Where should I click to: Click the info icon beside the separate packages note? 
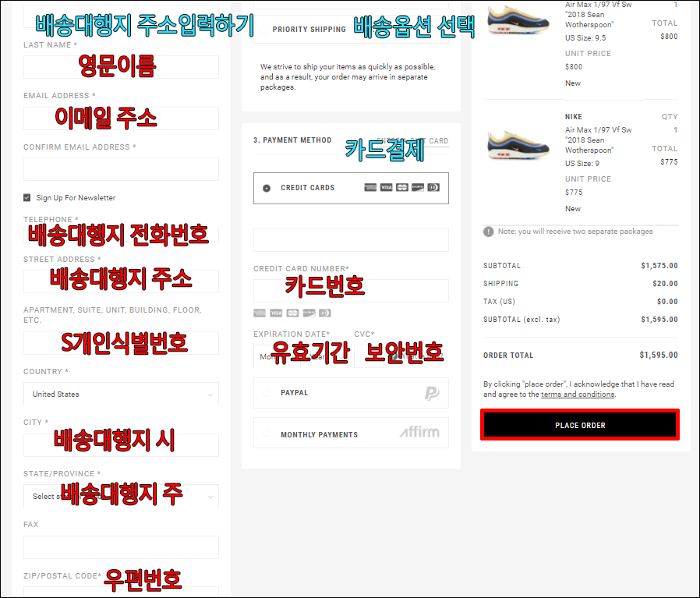(489, 232)
